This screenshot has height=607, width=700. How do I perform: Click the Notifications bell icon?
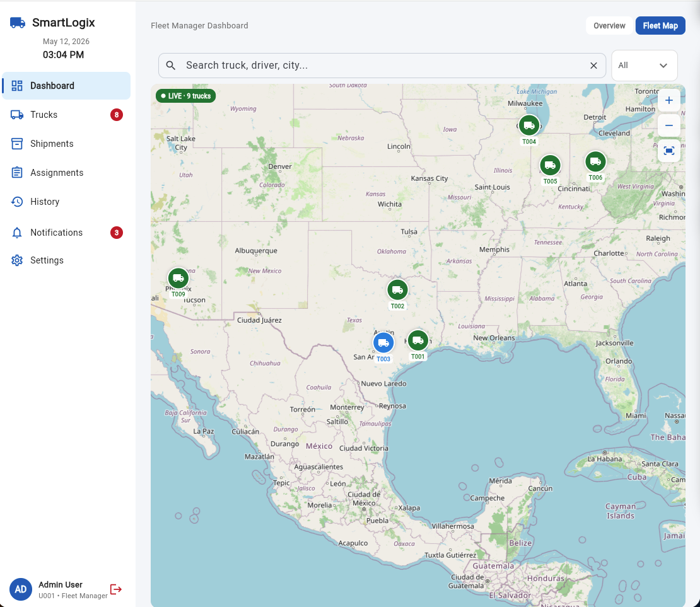click(17, 233)
